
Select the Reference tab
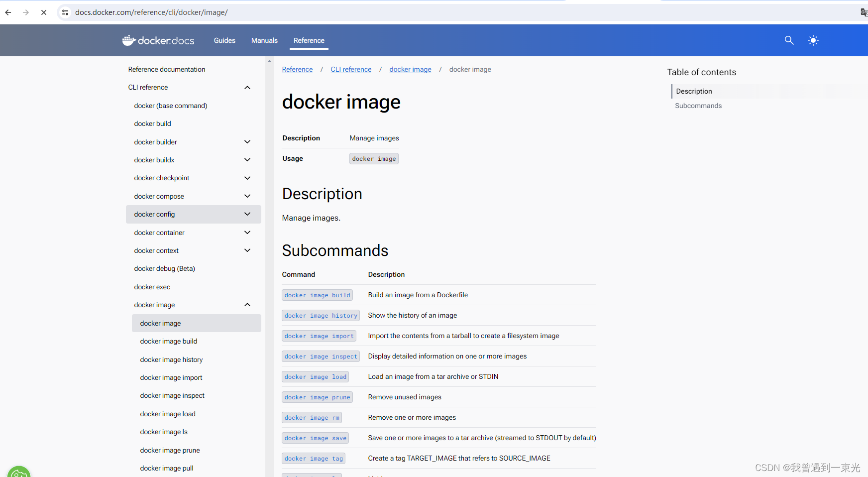pyautogui.click(x=309, y=40)
